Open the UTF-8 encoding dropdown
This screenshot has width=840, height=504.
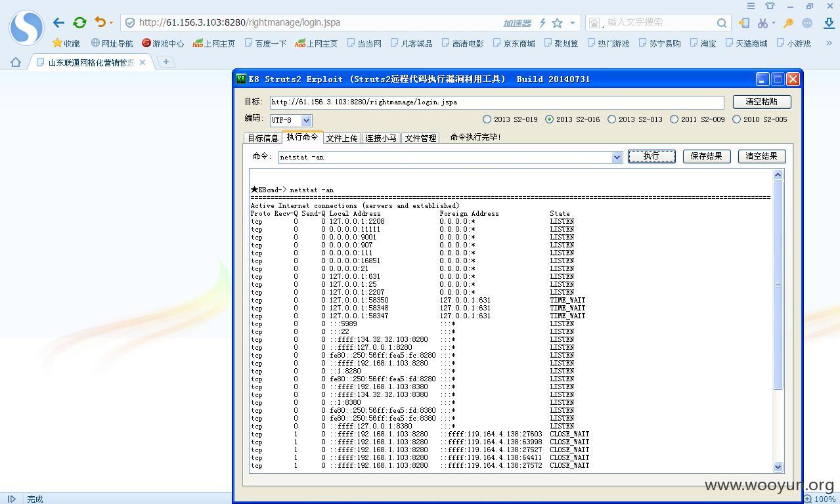pos(307,121)
